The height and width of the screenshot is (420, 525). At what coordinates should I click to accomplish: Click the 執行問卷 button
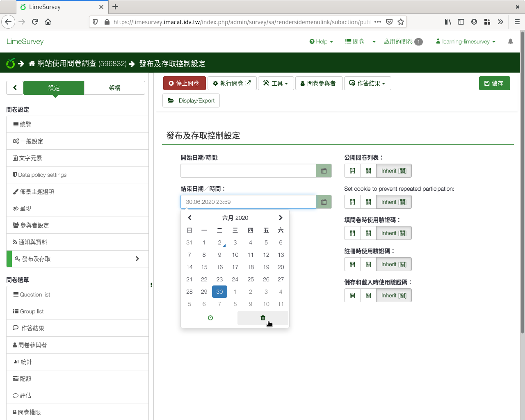(x=232, y=83)
